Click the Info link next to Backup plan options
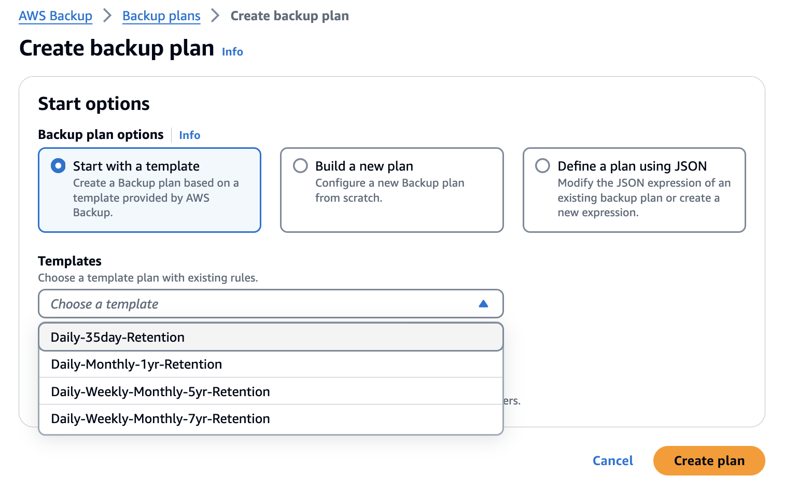Viewport: 812px width, 504px height. 189,135
